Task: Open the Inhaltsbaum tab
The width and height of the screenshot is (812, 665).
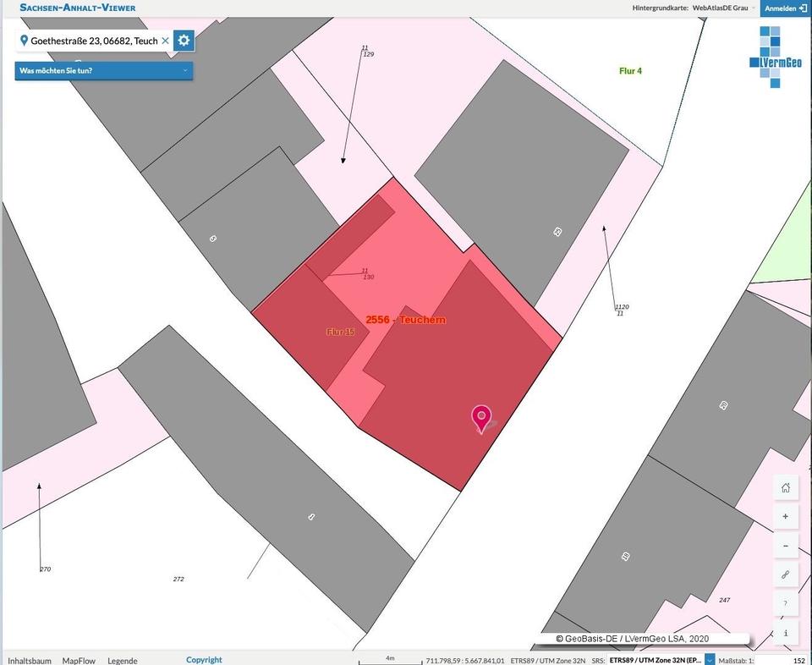Action: [x=30, y=660]
